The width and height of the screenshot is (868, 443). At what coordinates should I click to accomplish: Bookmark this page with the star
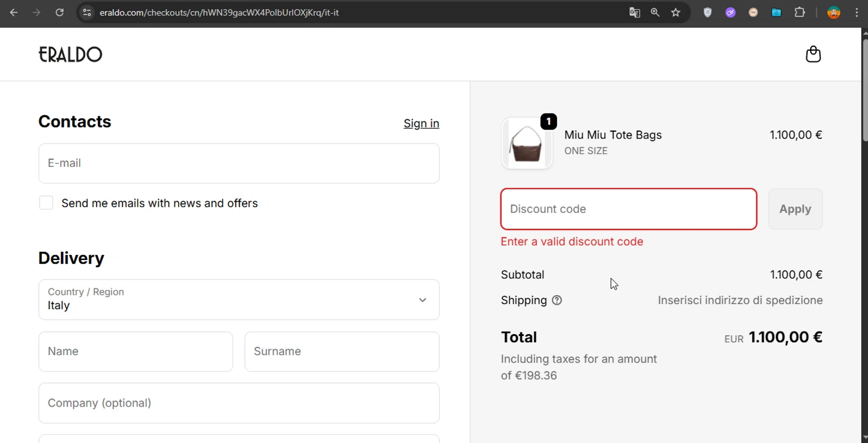click(x=676, y=12)
